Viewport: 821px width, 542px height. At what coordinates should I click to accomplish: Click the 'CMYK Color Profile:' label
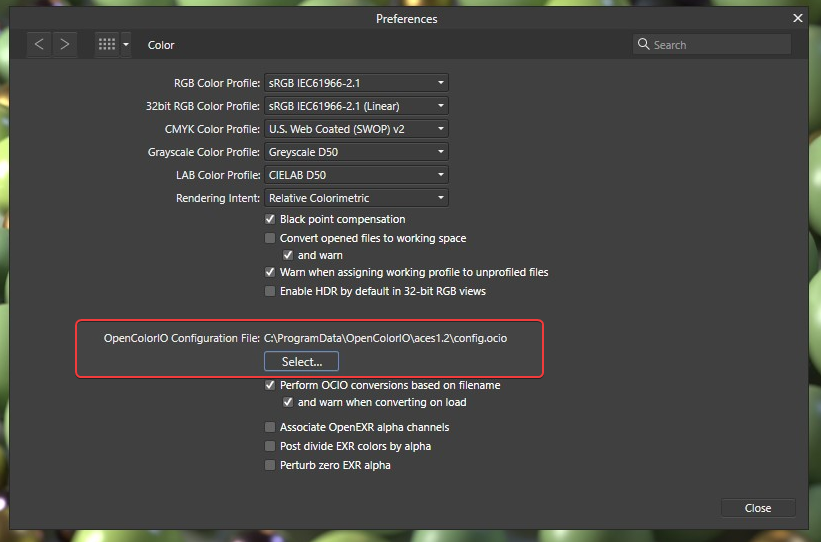pos(212,129)
